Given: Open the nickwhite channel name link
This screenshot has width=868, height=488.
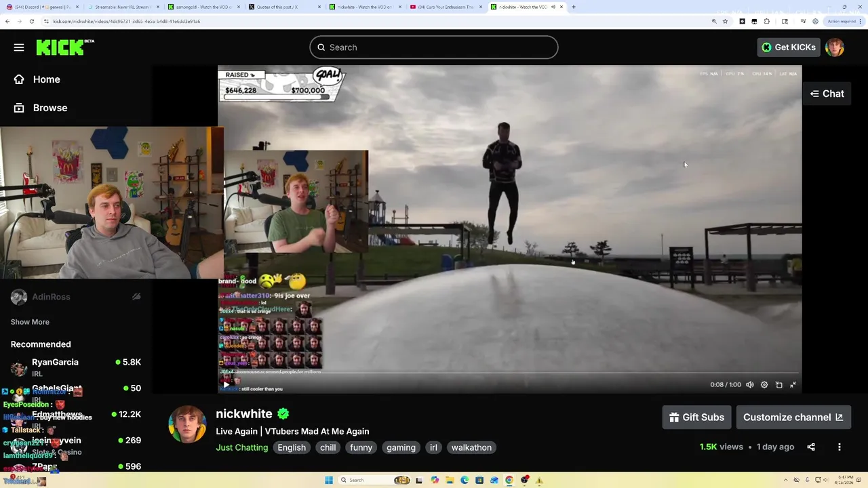Looking at the screenshot, I should point(244,414).
